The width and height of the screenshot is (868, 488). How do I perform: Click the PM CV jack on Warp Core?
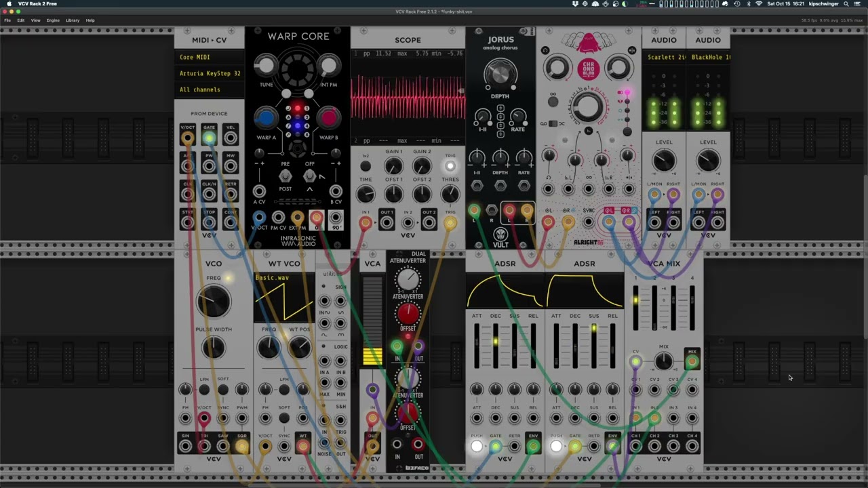[x=278, y=218]
